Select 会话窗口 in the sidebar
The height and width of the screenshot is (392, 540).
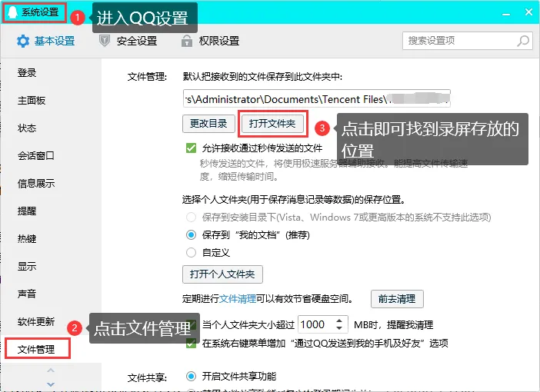point(36,155)
